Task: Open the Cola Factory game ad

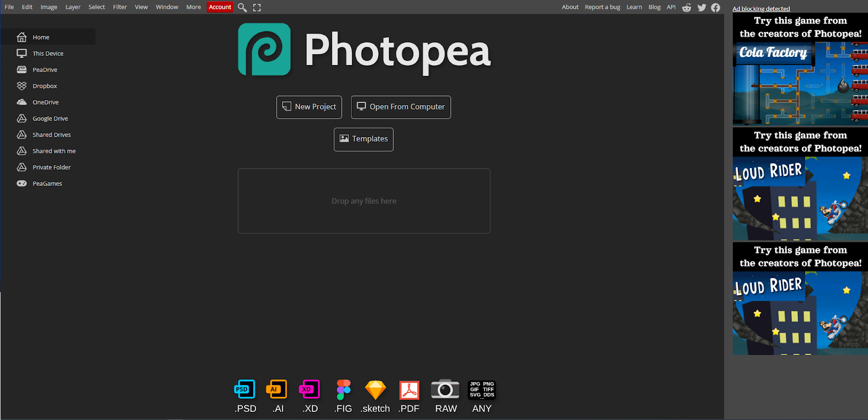Action: coord(800,69)
